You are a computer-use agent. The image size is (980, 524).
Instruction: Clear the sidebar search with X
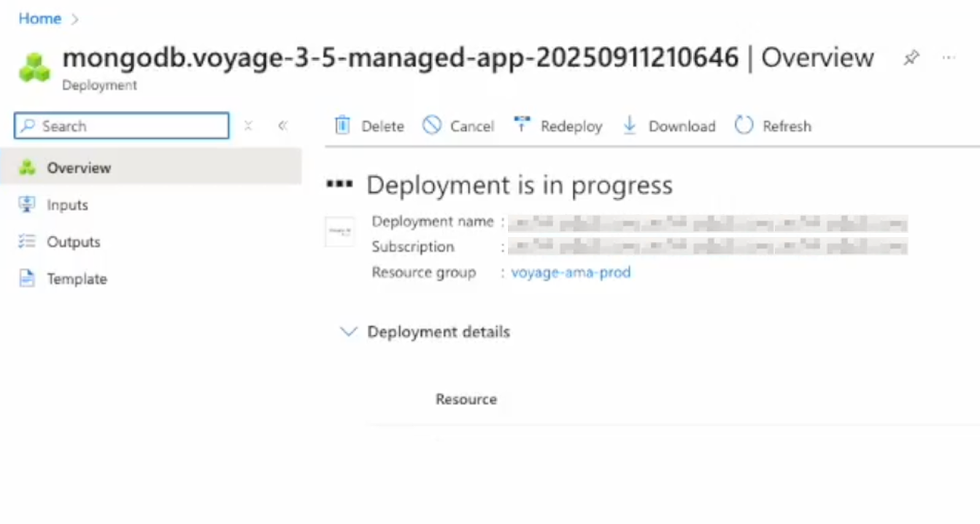(x=248, y=126)
